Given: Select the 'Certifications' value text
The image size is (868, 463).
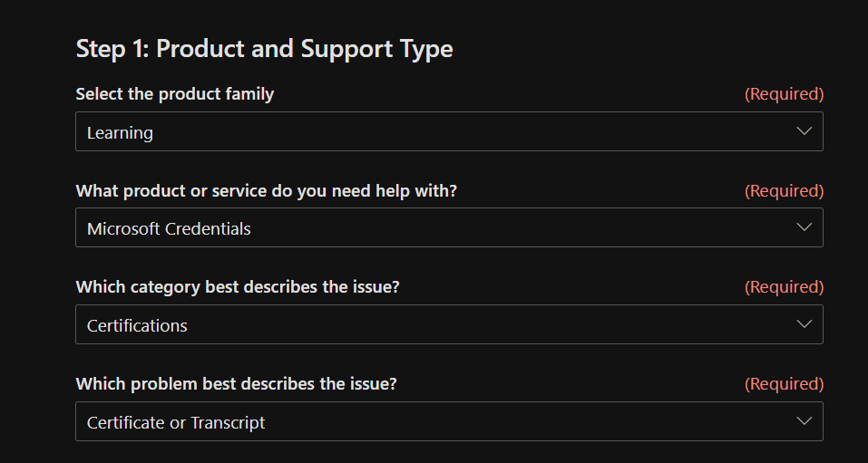Looking at the screenshot, I should 137,326.
